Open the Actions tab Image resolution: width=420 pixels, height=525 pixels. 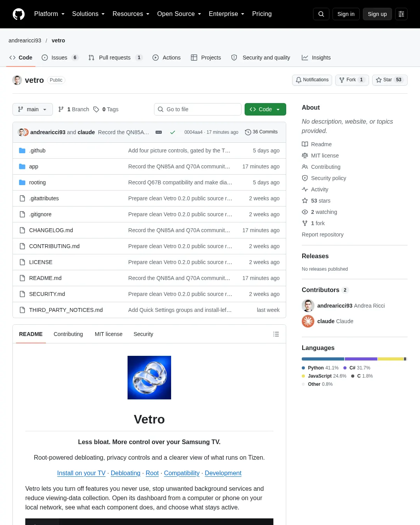point(166,58)
